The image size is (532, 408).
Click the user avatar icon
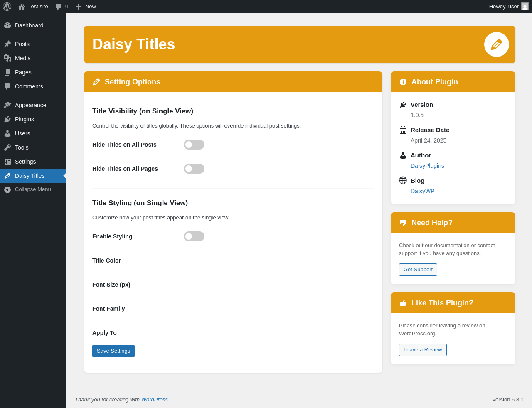(525, 7)
